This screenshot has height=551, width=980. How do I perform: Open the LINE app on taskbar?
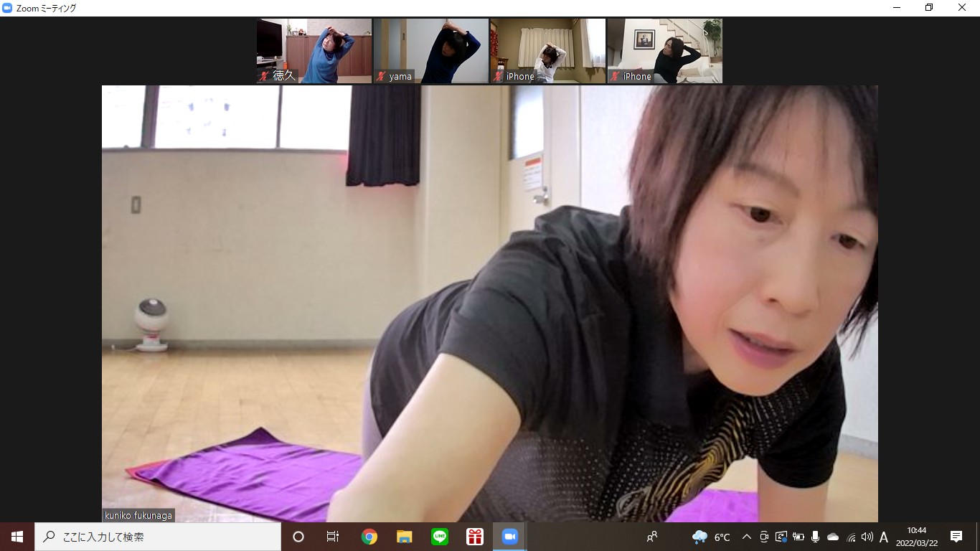point(440,537)
